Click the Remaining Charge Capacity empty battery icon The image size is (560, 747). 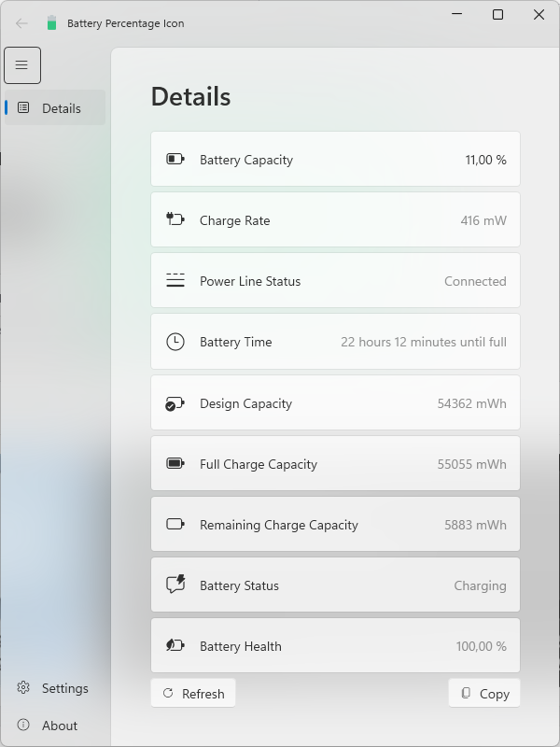(175, 524)
